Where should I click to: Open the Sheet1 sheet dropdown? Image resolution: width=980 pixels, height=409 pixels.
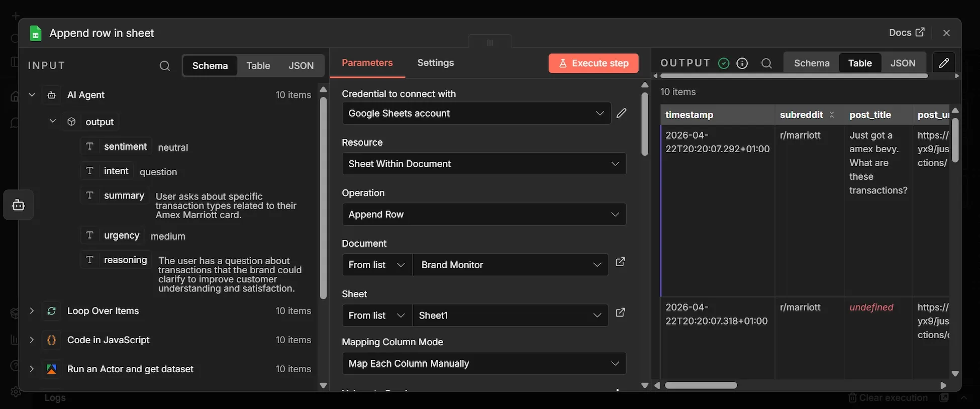click(x=510, y=316)
